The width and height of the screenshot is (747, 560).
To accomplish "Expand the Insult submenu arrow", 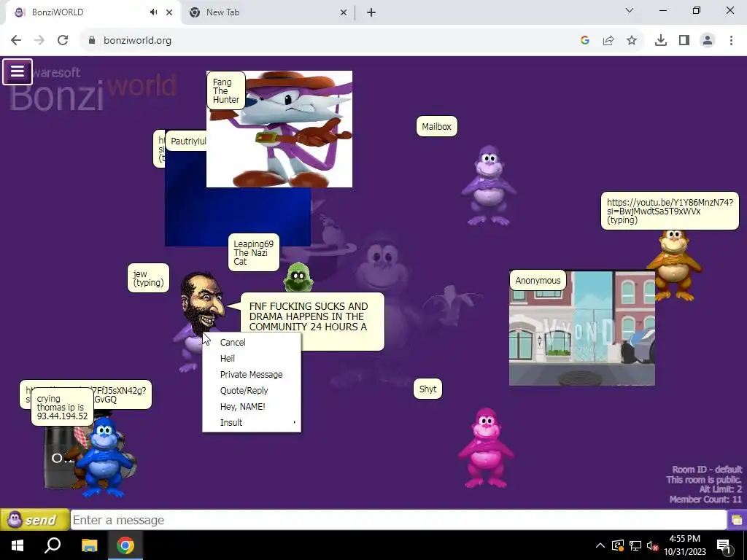I will coord(294,422).
